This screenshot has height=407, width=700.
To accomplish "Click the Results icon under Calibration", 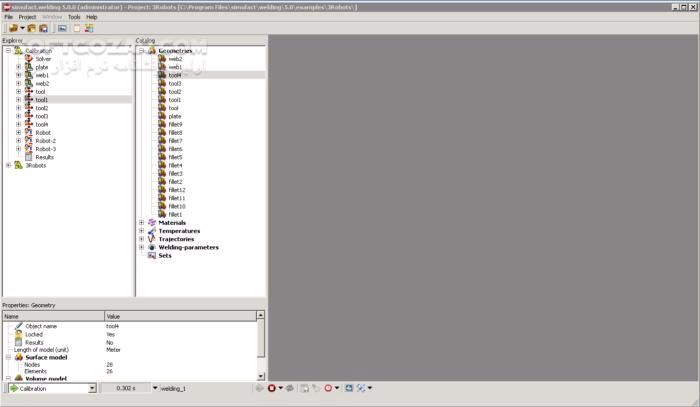I will 28,157.
